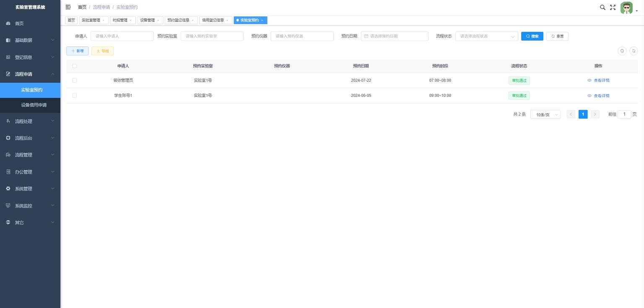Click the 新增 button
Screen dimensions: 644x308
click(78, 51)
